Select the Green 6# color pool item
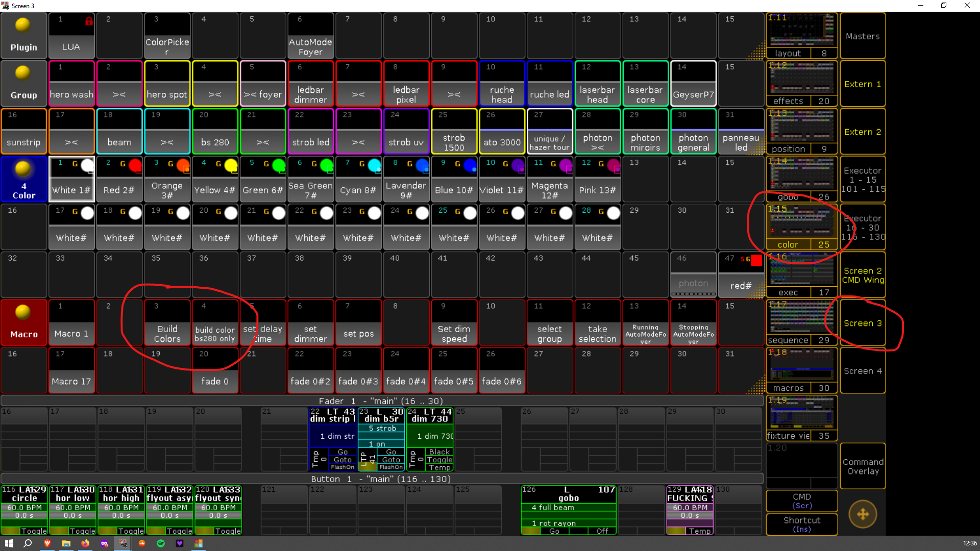This screenshot has height=551, width=980. [x=263, y=179]
